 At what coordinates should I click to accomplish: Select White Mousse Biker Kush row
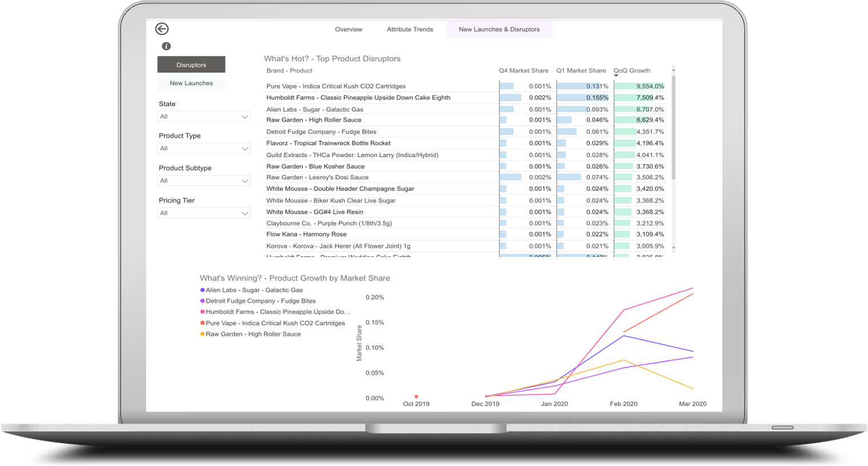click(x=465, y=200)
